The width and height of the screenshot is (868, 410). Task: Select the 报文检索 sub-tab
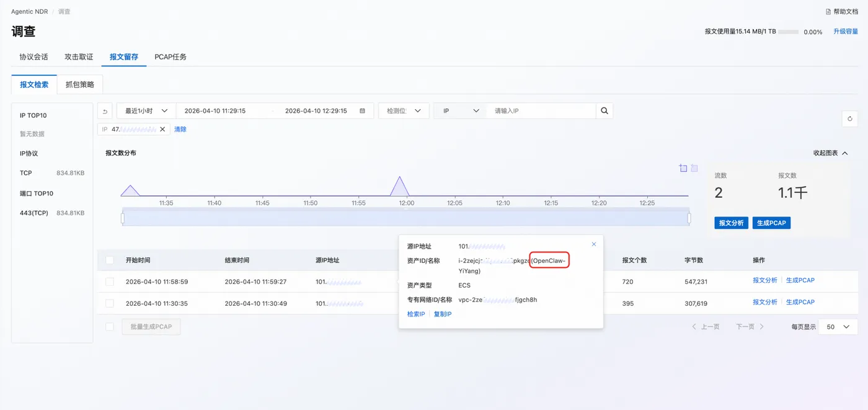(x=34, y=85)
